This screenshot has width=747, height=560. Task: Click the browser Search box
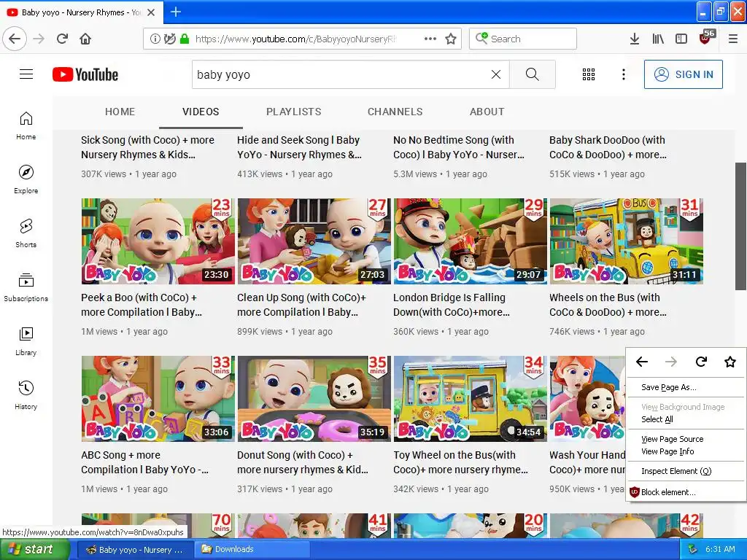523,39
